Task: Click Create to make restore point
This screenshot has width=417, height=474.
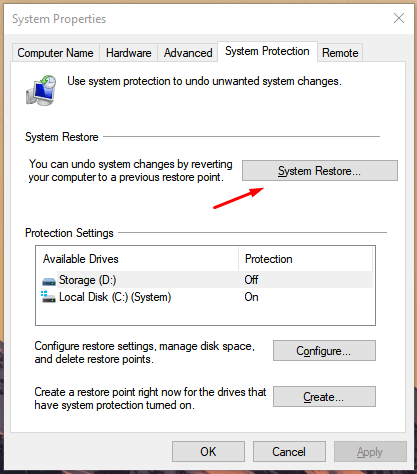Action: pos(324,396)
